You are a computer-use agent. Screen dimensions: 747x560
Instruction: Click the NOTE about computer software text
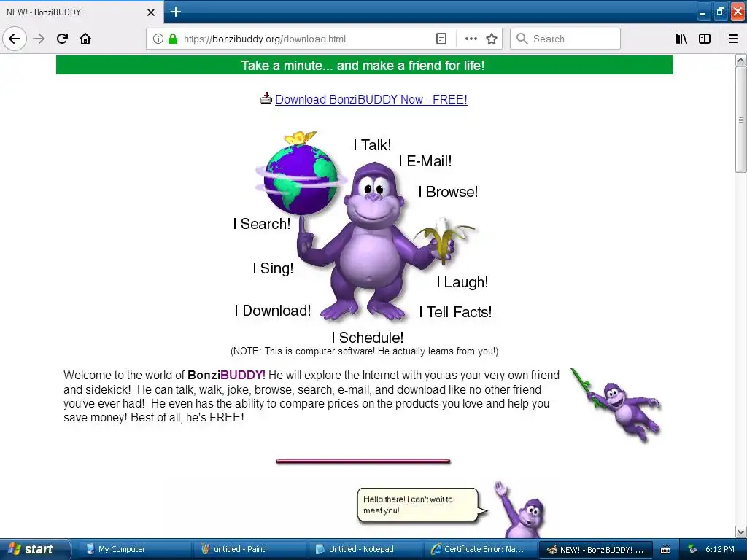coord(365,351)
